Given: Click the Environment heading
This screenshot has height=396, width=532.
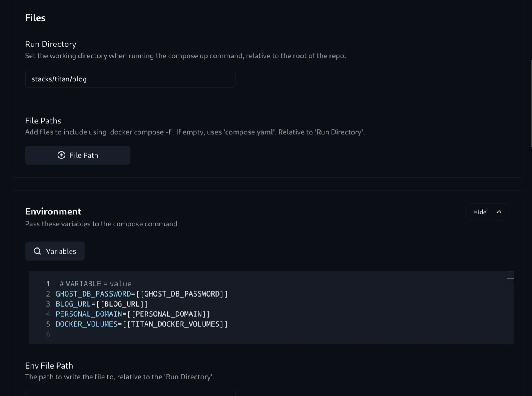Looking at the screenshot, I should click(53, 211).
